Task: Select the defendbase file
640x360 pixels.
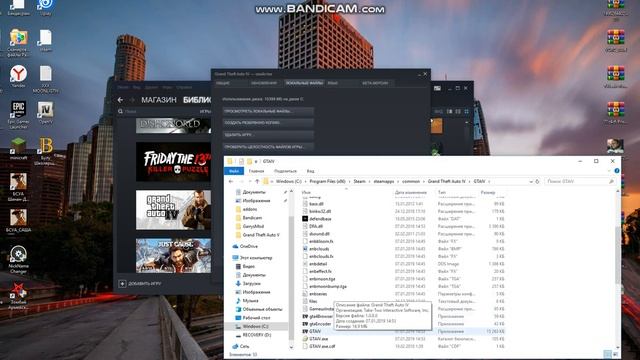Action: point(320,219)
